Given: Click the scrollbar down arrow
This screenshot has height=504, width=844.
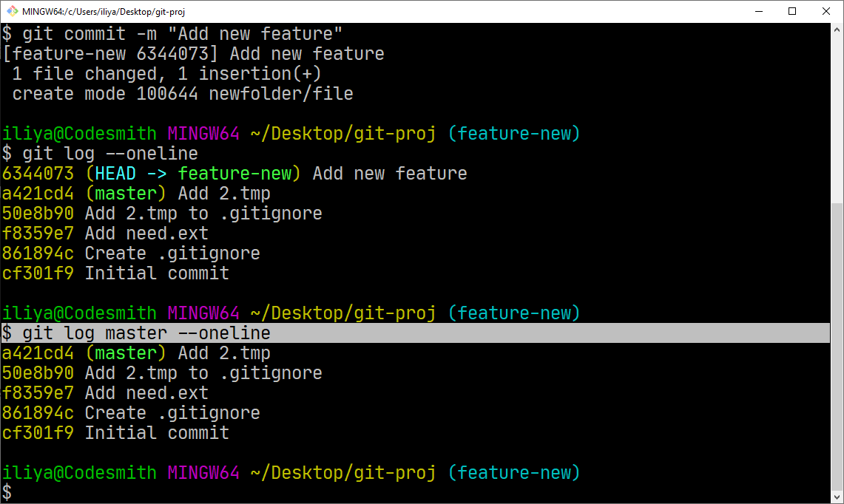Looking at the screenshot, I should 837,497.
